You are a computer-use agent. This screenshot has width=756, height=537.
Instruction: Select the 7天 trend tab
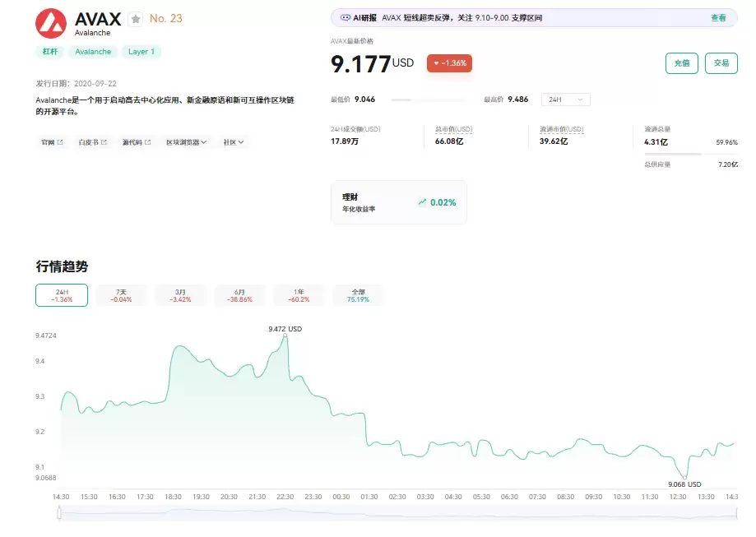click(121, 295)
